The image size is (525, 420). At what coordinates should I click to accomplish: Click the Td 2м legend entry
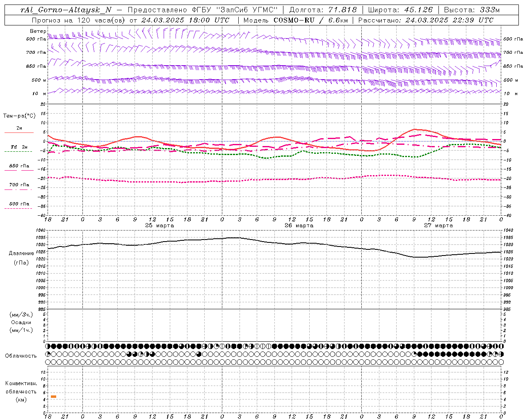(x=19, y=147)
